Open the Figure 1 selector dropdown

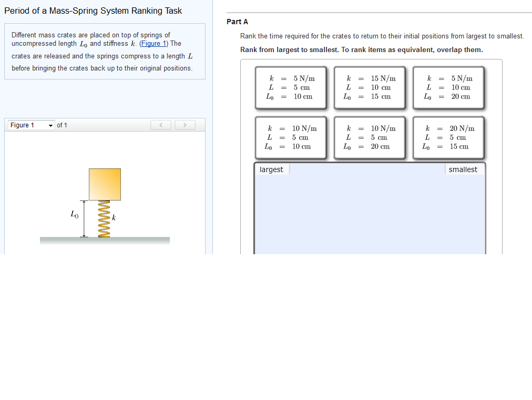[29, 125]
